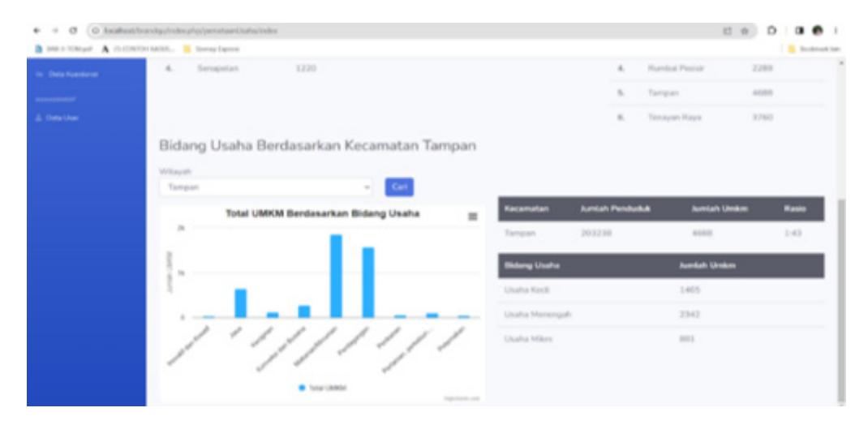
Task: Toggle the Total UMKM legend item
Action: pos(324,388)
